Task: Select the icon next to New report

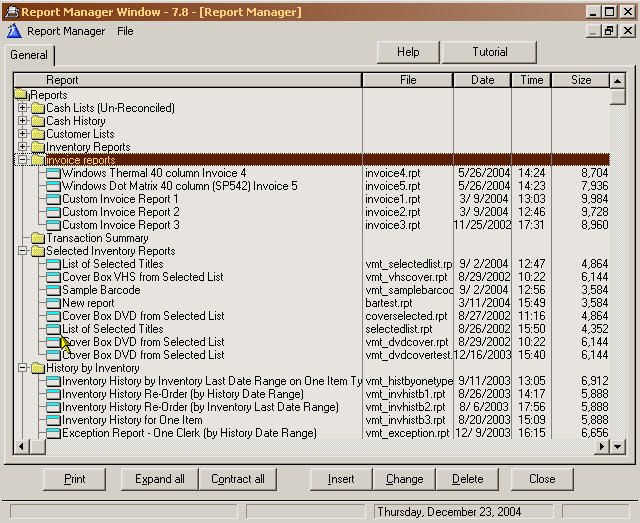Action: click(x=53, y=303)
